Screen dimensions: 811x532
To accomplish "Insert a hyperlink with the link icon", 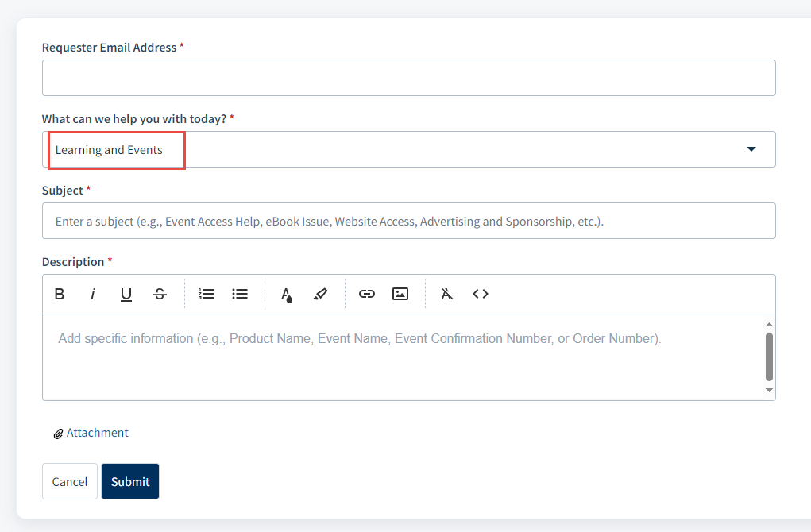I will click(x=367, y=294).
